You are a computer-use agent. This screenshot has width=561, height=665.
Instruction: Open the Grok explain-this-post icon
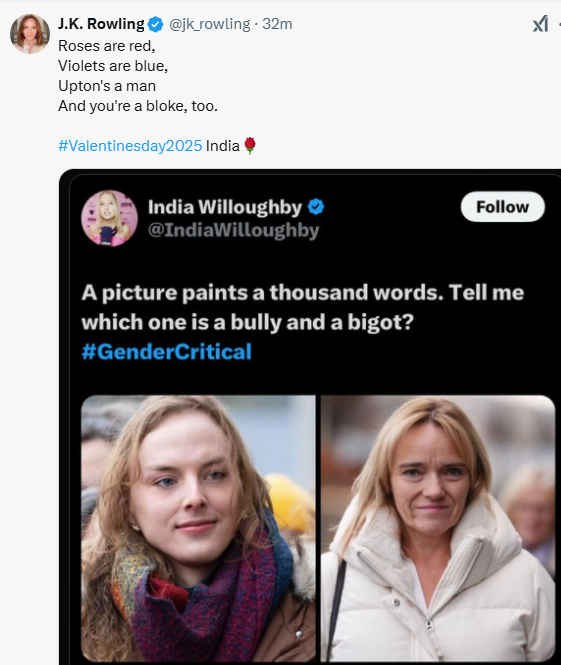(x=540, y=24)
